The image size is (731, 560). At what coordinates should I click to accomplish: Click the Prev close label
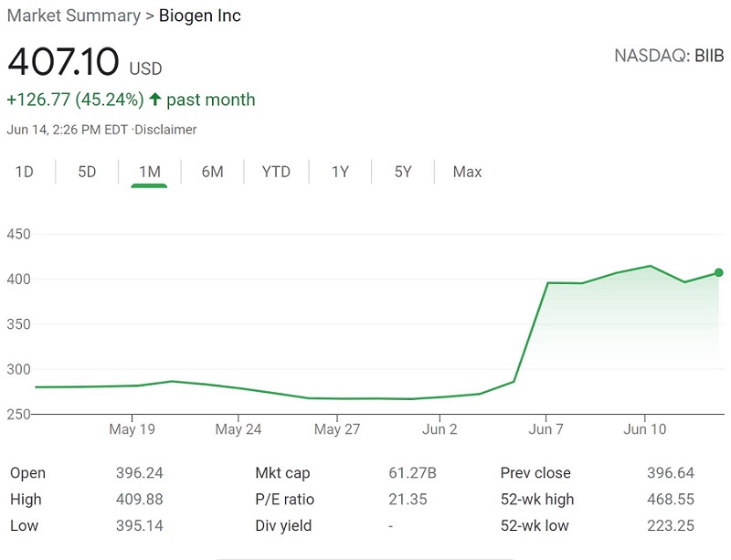[x=535, y=473]
